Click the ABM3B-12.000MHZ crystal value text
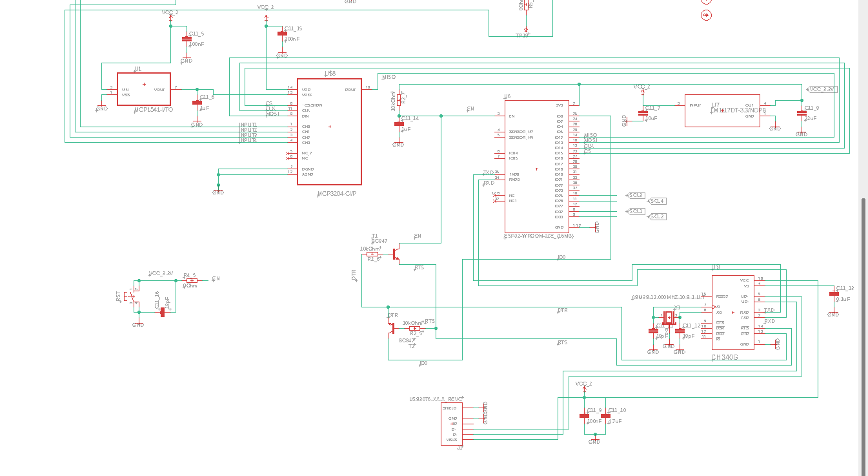This screenshot has width=868, height=476. tap(667, 298)
